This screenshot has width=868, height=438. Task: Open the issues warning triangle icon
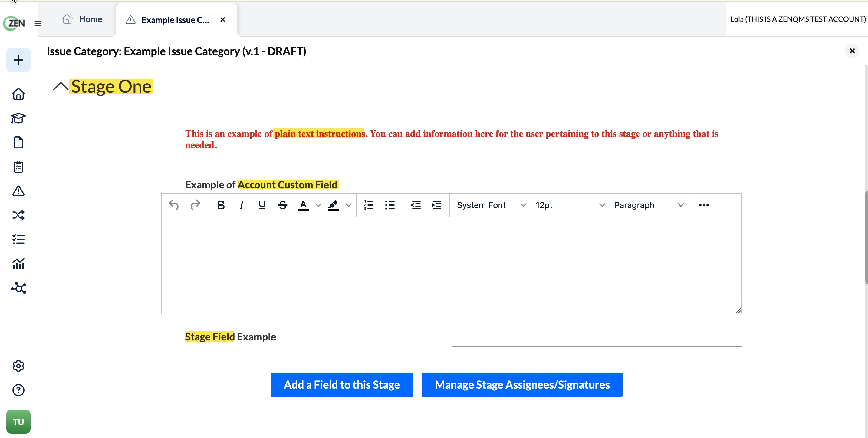tap(18, 191)
